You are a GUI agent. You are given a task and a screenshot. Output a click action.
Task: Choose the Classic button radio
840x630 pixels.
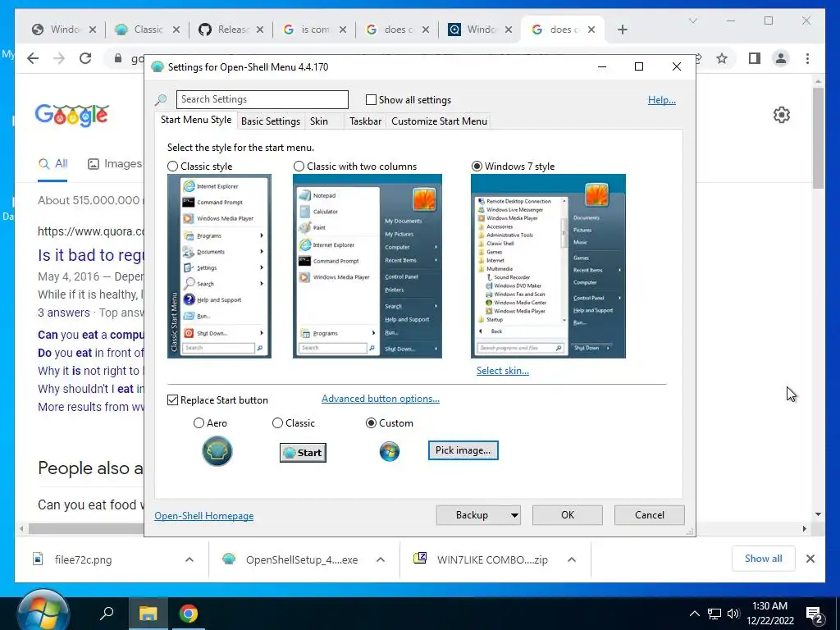277,423
